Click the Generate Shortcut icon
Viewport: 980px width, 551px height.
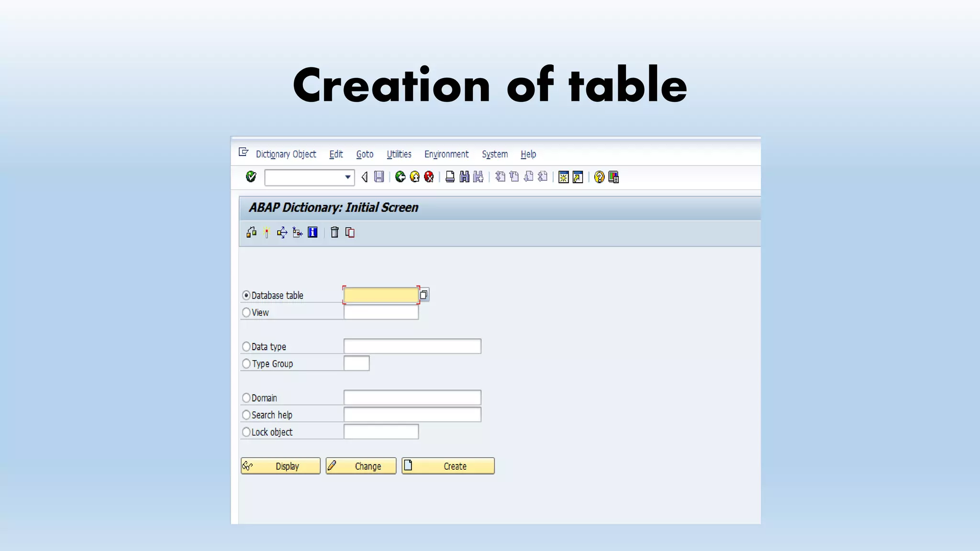click(578, 177)
